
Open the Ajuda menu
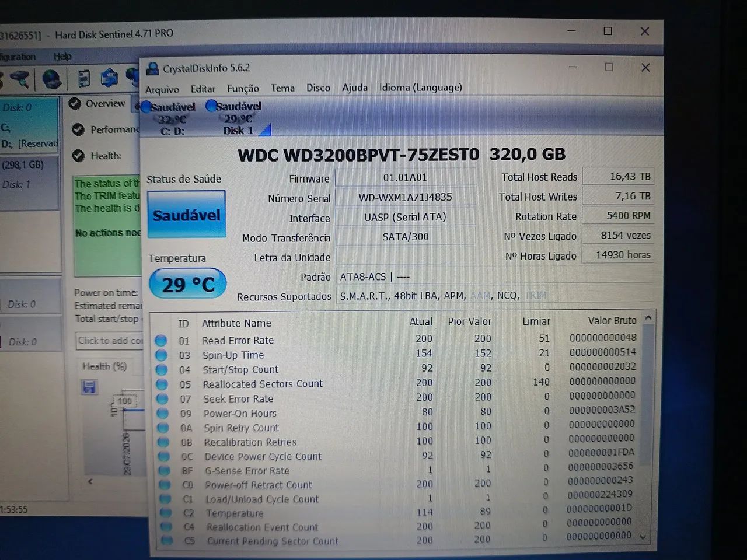coord(355,87)
